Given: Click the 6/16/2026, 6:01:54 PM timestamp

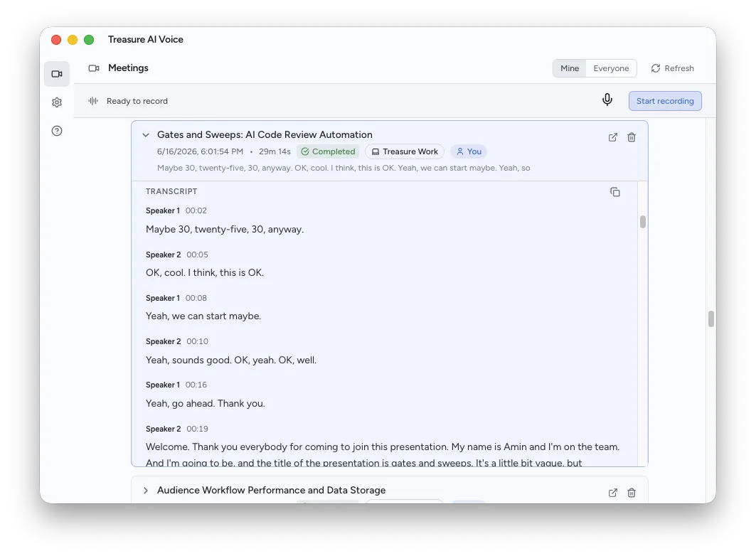Looking at the screenshot, I should 200,151.
